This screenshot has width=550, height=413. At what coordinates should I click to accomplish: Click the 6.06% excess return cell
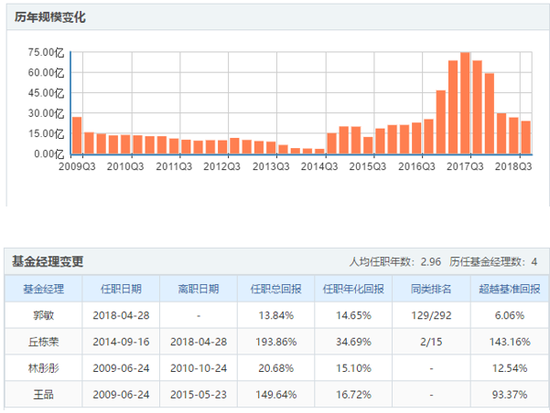pos(510,315)
